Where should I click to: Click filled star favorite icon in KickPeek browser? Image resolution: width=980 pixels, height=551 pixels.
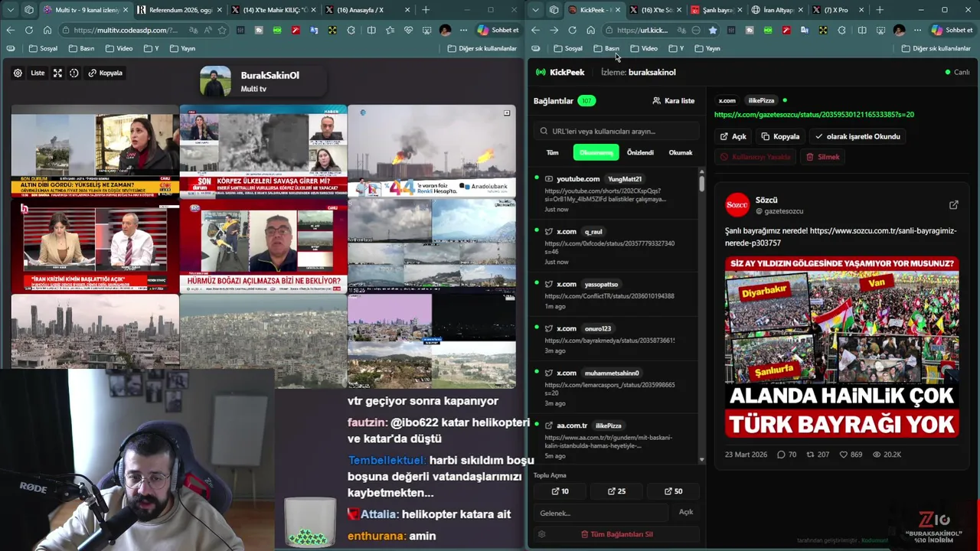714,30
